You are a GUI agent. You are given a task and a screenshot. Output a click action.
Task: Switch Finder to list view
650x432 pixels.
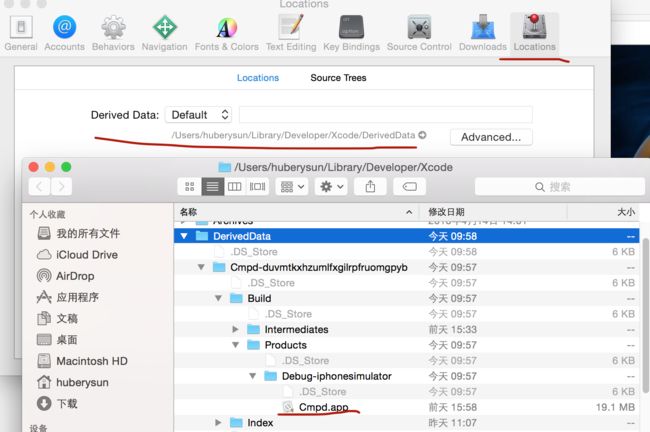pos(213,187)
